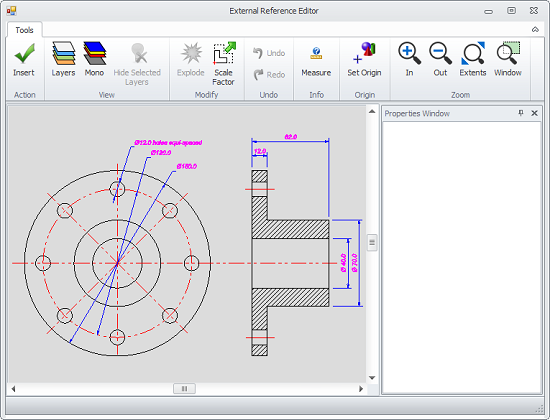Collapse the ribbon with the caret icon

click(535, 29)
